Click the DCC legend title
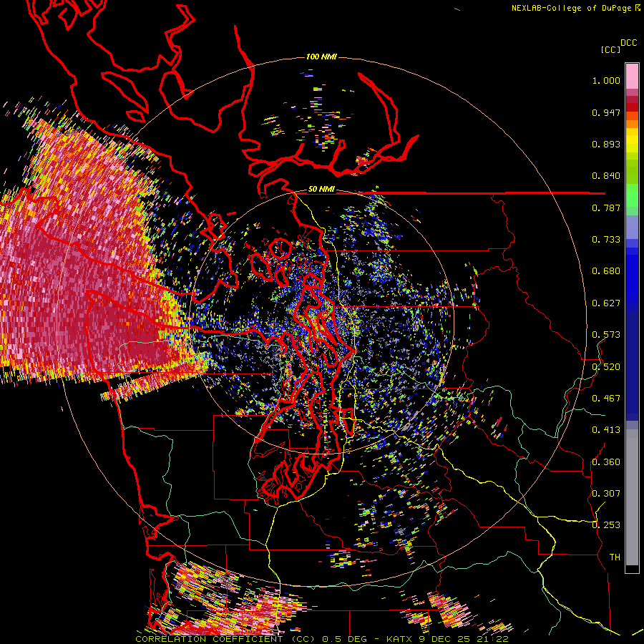 click(x=628, y=43)
